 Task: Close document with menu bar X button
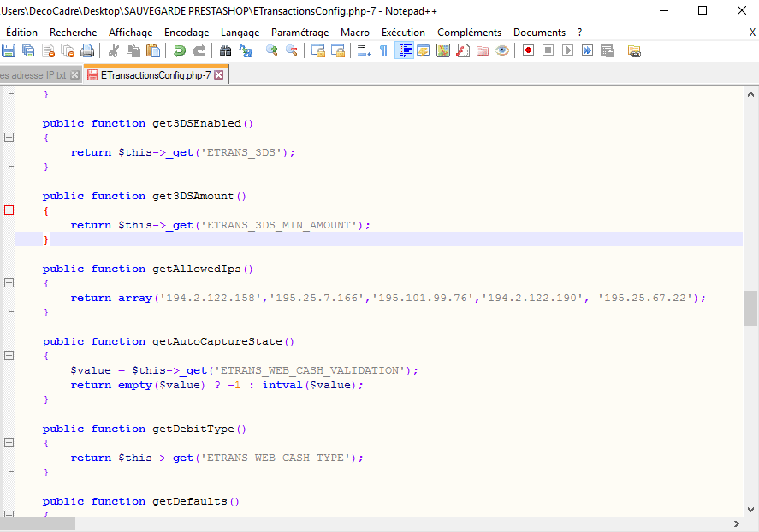[752, 33]
